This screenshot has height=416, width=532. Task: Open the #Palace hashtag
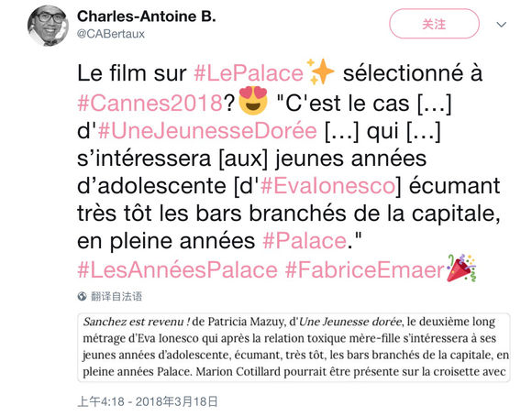305,241
